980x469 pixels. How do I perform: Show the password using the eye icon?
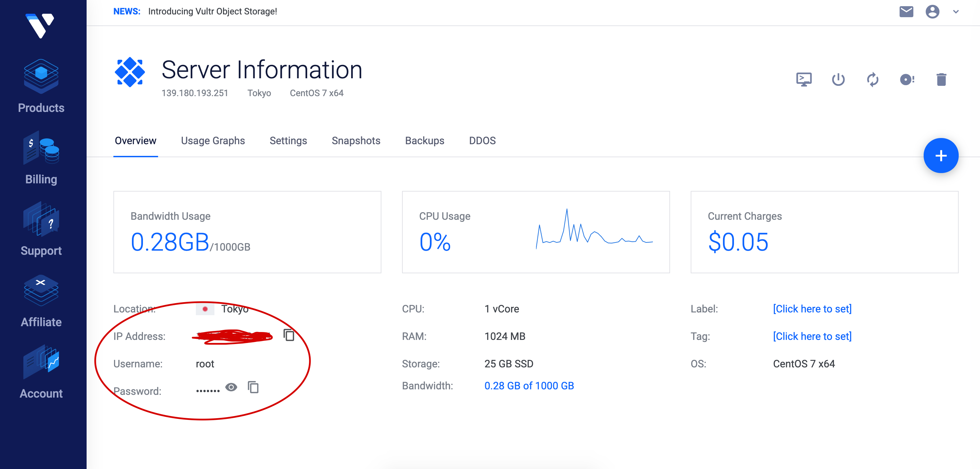[231, 387]
